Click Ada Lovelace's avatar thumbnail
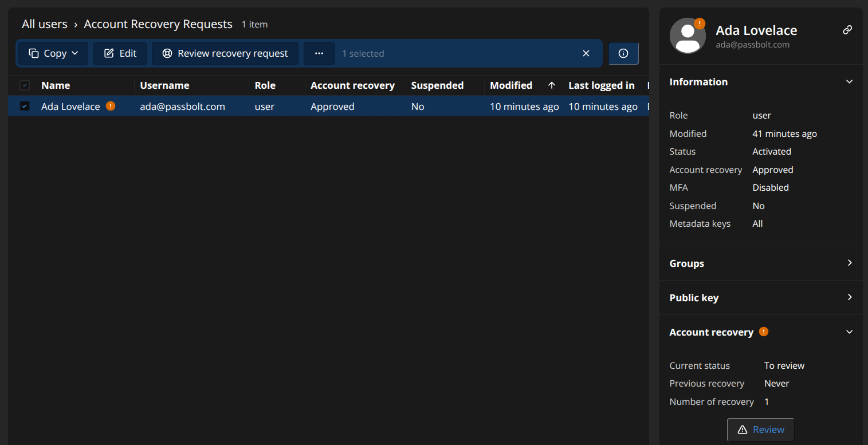This screenshot has height=445, width=868. 688,35
